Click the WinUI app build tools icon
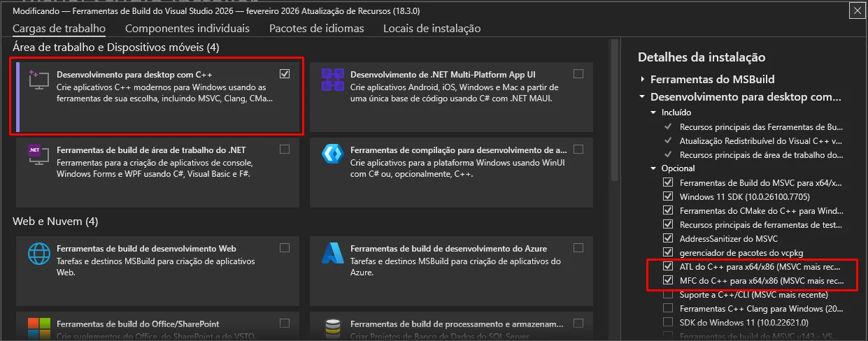The image size is (868, 341). pos(333,155)
